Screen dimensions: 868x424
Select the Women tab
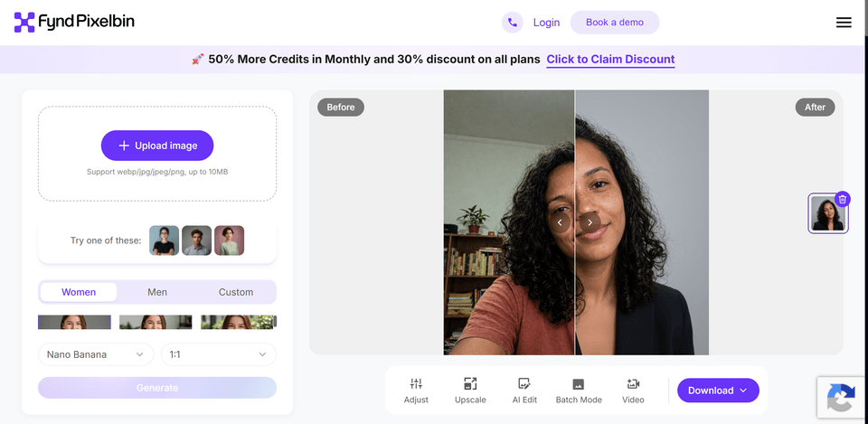pos(79,292)
